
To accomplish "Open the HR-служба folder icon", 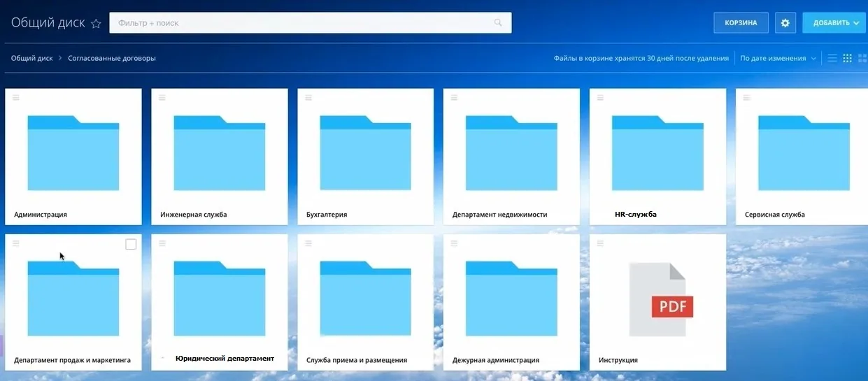I will 657,153.
